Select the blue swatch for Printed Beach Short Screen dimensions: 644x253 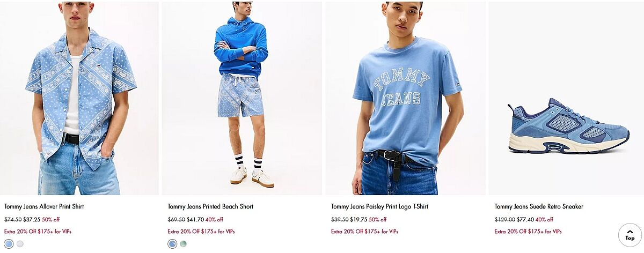[x=172, y=244]
